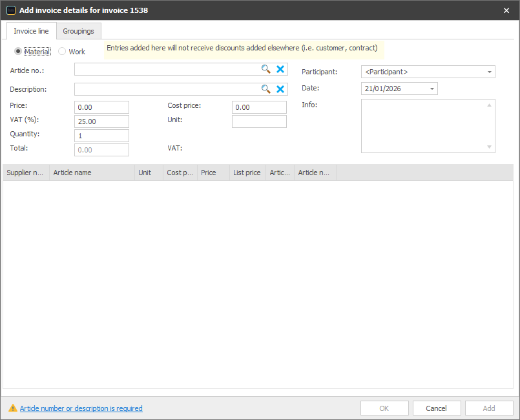Open the Date picker dropdown arrow

[432, 89]
